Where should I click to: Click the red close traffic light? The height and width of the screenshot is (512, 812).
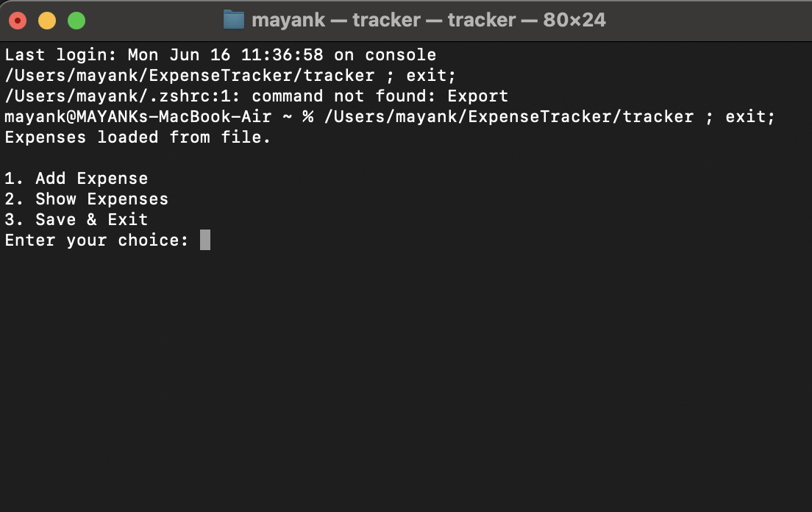(18, 20)
